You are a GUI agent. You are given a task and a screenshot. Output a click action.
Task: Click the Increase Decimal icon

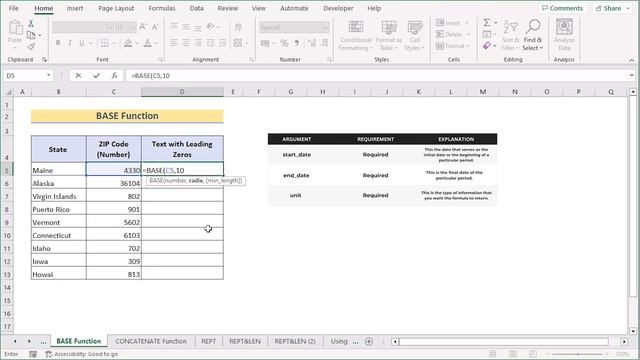click(312, 43)
